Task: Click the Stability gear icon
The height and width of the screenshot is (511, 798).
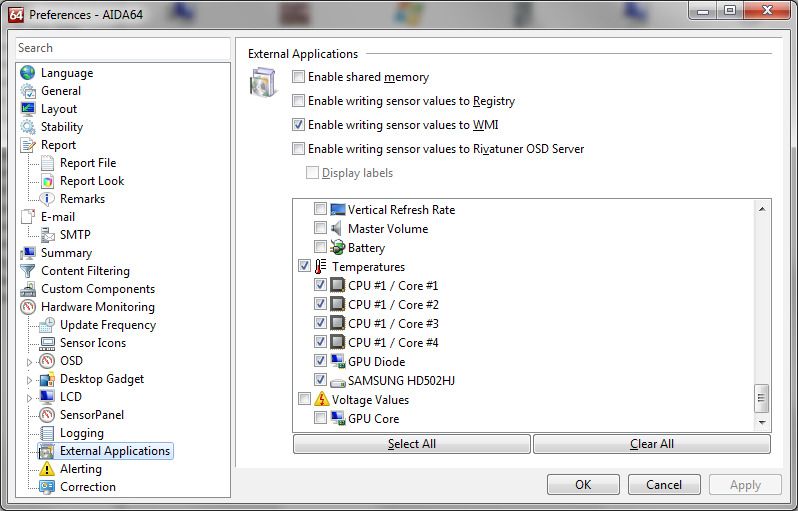Action: [28, 127]
